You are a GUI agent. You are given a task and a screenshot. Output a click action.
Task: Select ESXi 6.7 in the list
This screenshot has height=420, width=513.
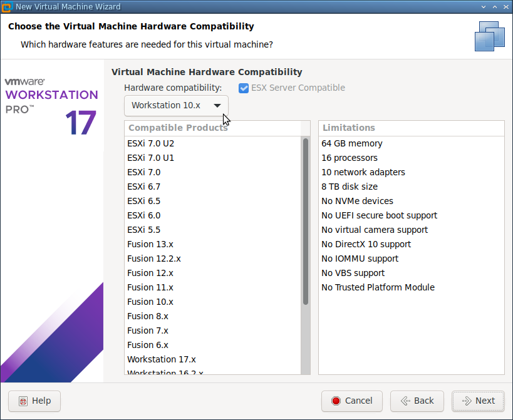213,187
